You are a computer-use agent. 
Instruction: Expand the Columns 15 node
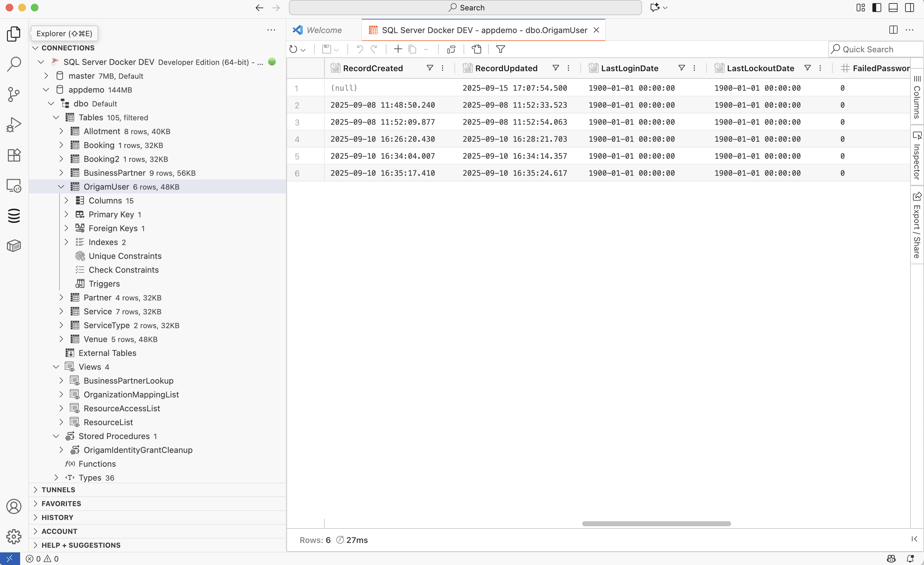66,201
